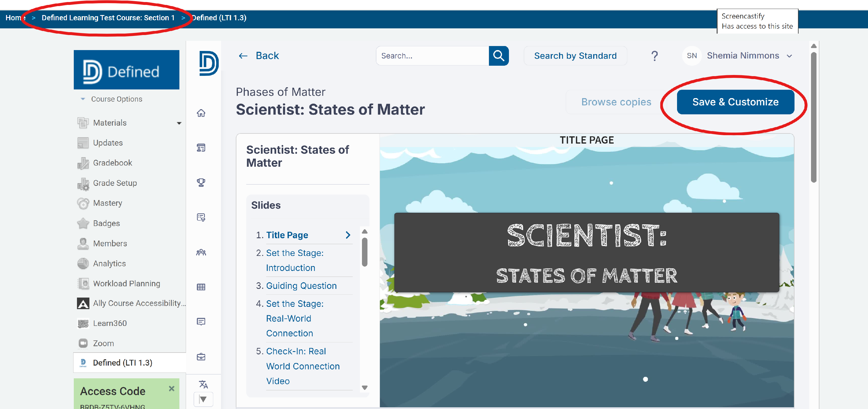Click the magnifying glass search button

click(499, 56)
